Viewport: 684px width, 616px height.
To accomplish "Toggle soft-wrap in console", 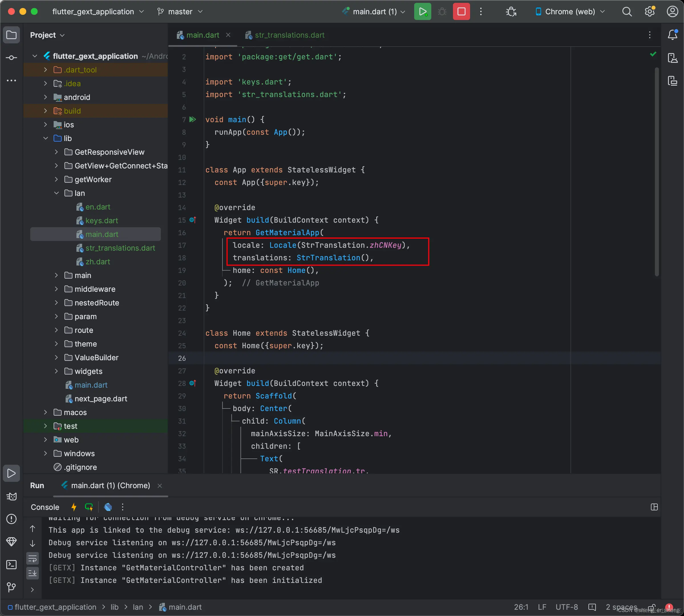I will (x=33, y=558).
